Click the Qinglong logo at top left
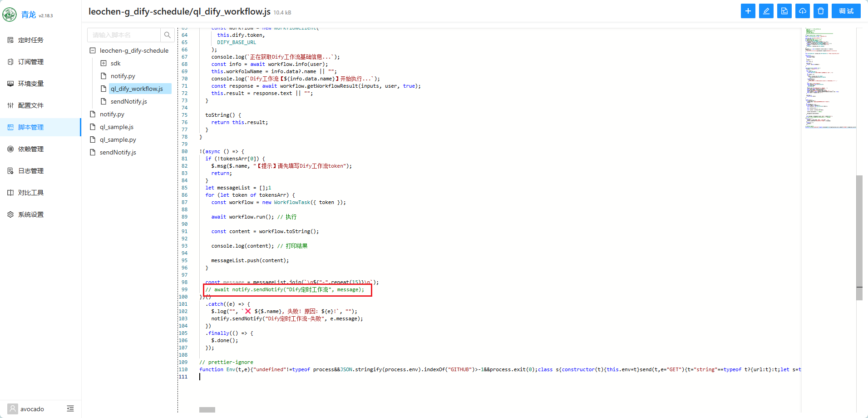The height and width of the screenshot is (418, 868). pyautogui.click(x=10, y=15)
